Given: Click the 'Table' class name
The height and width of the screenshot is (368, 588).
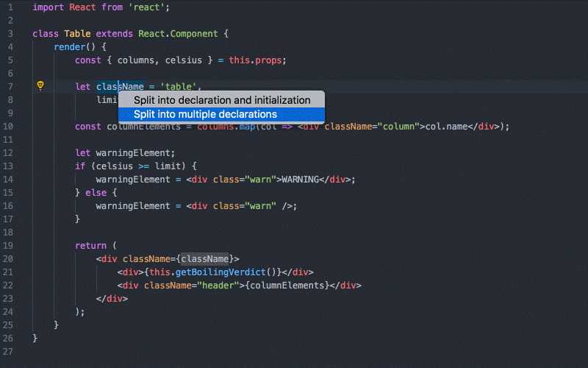Looking at the screenshot, I should [x=77, y=34].
